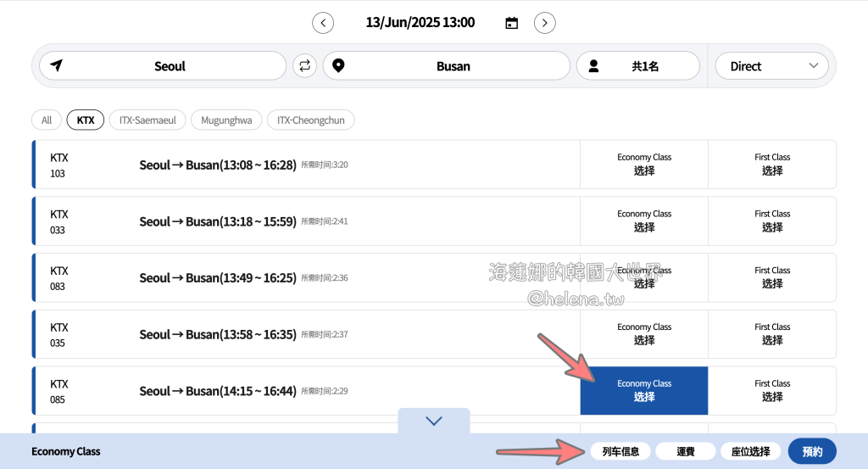Expand more trains with the down chevron
Image resolution: width=868 pixels, height=469 pixels.
[x=434, y=421]
